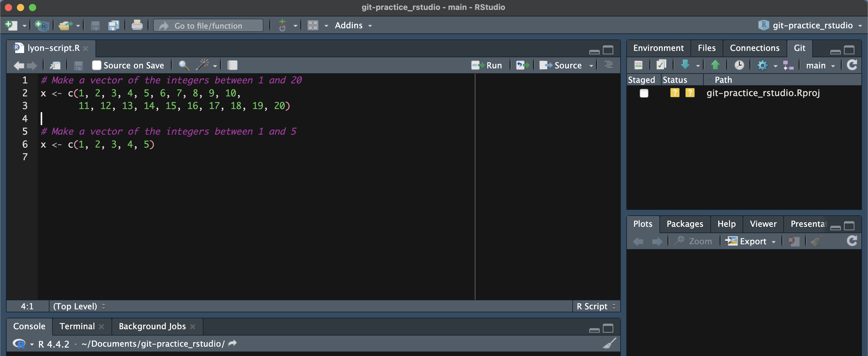The image size is (868, 356).
Task: Open find and replace in the script editor
Action: (x=184, y=65)
